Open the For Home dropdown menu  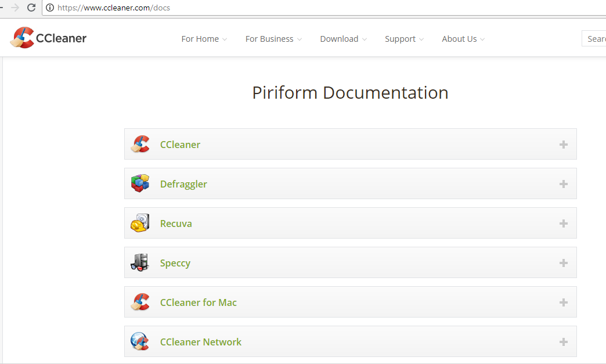[x=204, y=39]
